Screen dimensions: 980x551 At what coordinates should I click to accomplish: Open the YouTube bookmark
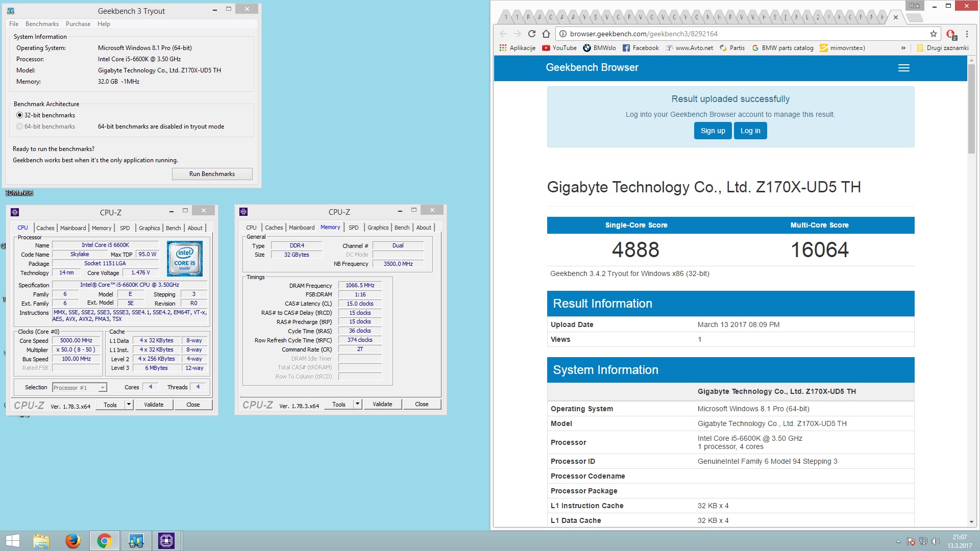[x=559, y=48]
